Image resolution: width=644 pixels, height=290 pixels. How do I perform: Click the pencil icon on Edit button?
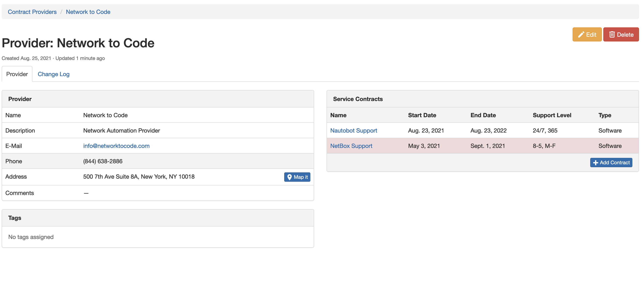pyautogui.click(x=581, y=34)
